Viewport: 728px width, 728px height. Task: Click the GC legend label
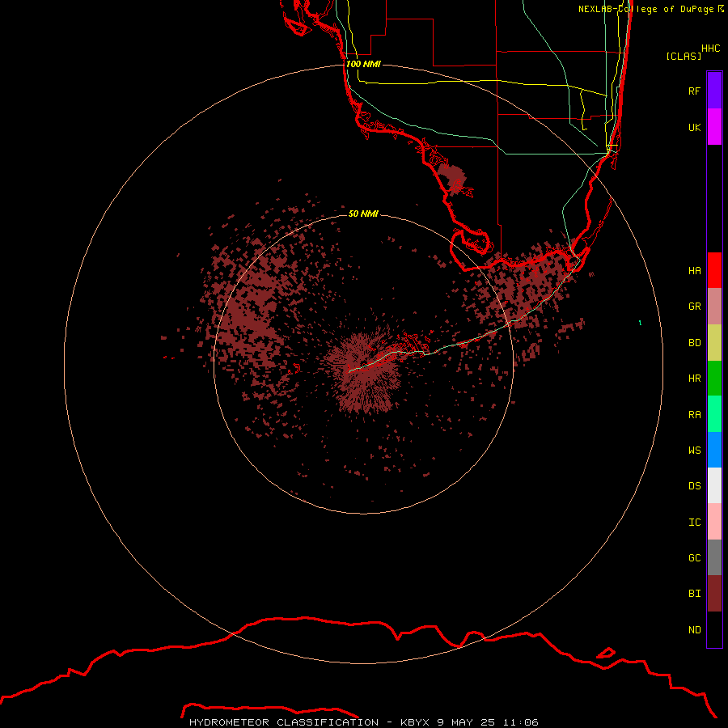pyautogui.click(x=694, y=558)
